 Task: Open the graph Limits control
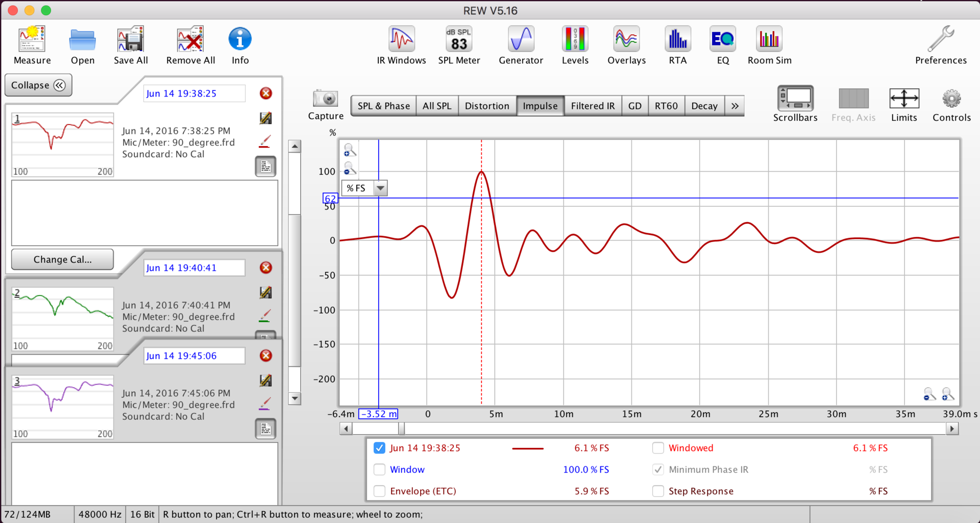click(x=903, y=105)
